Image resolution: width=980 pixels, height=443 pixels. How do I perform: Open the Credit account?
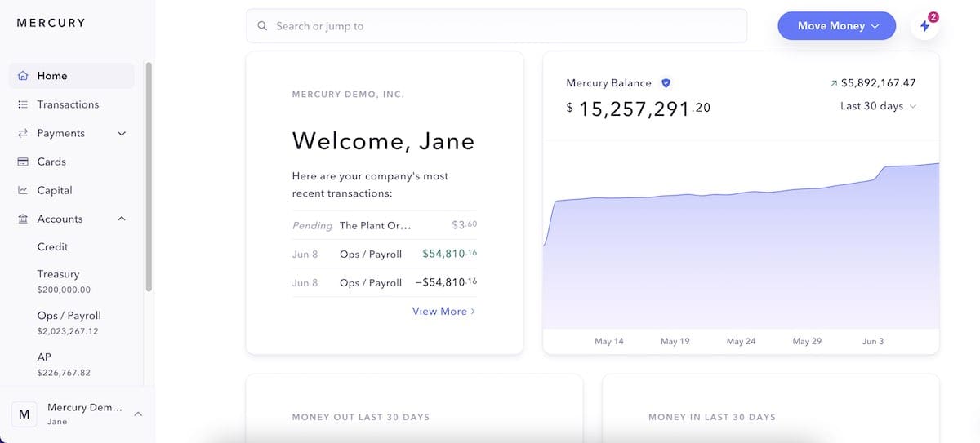tap(52, 246)
